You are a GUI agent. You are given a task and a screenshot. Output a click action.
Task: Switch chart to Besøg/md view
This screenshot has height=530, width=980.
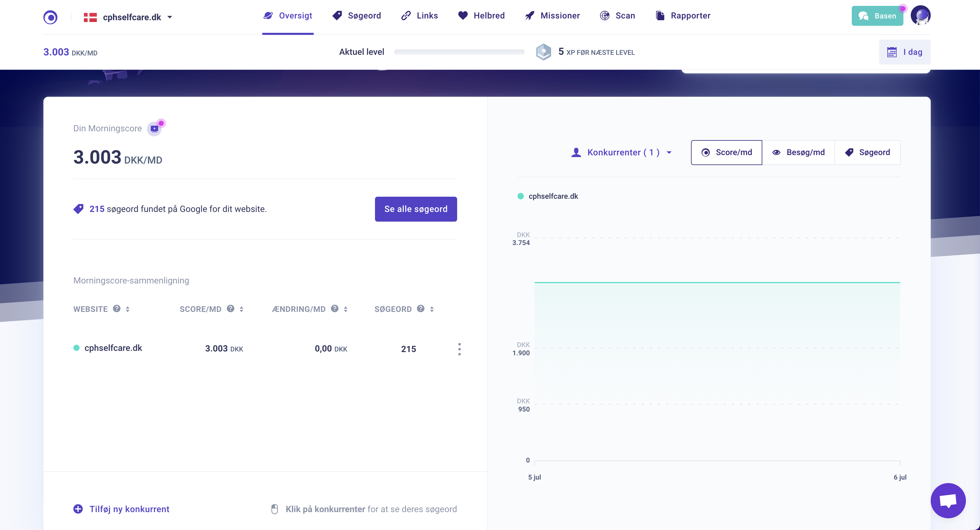click(x=798, y=152)
